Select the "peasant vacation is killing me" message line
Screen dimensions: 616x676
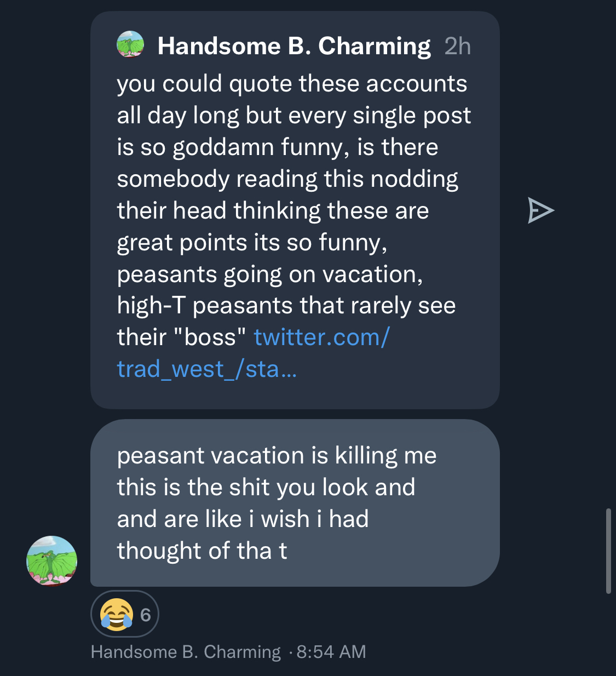[x=277, y=456]
